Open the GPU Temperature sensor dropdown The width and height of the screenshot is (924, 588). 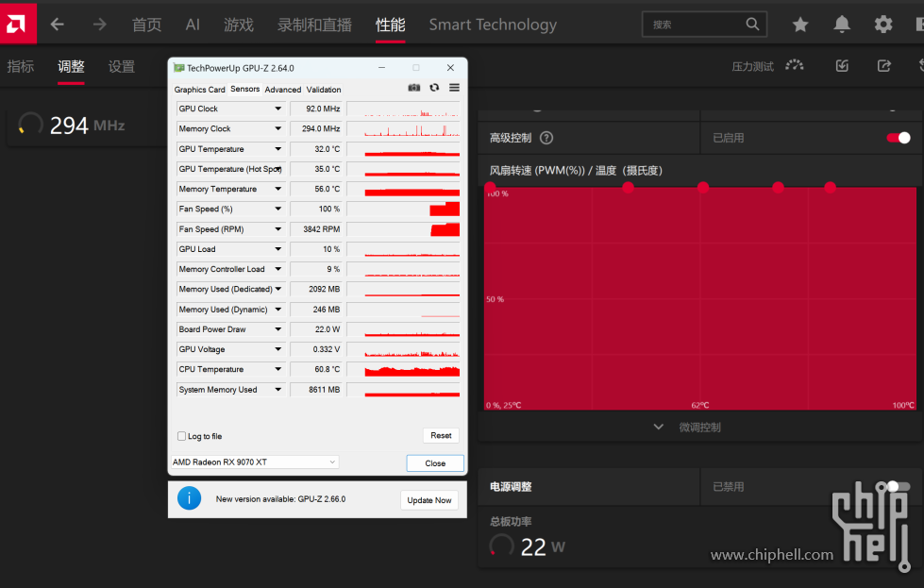tap(278, 148)
